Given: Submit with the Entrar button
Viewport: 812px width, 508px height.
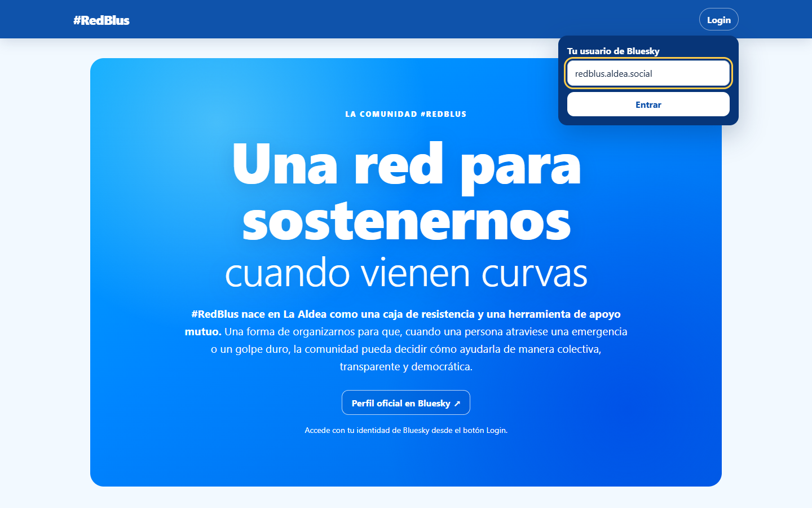Looking at the screenshot, I should (x=648, y=104).
